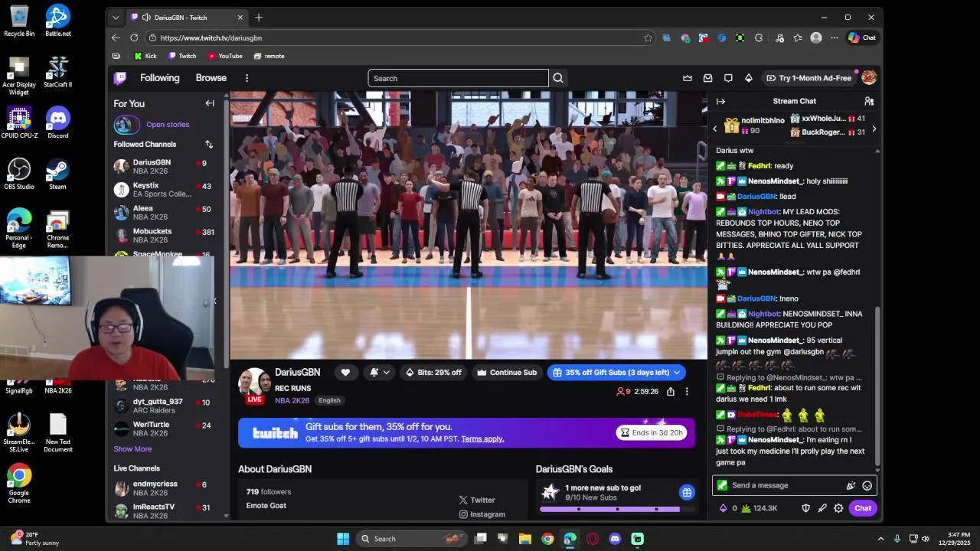Open browser tab list chevron
The width and height of the screenshot is (980, 551).
116,18
